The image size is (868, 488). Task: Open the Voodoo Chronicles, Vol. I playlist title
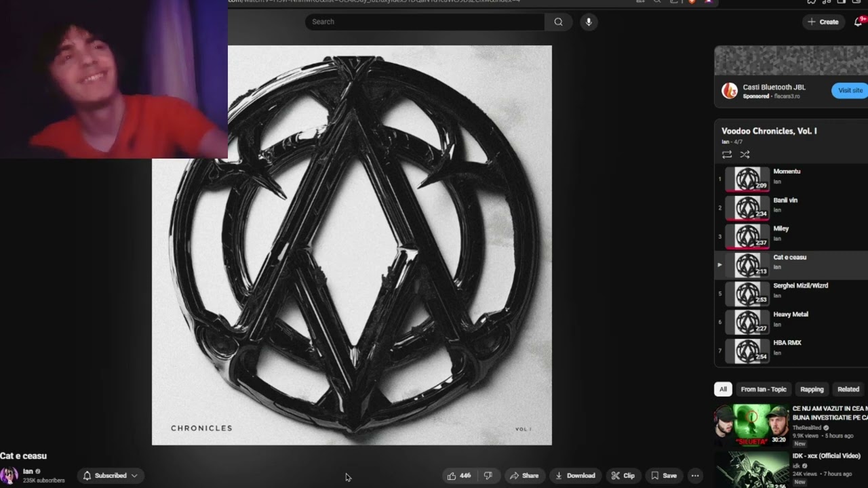(x=769, y=131)
